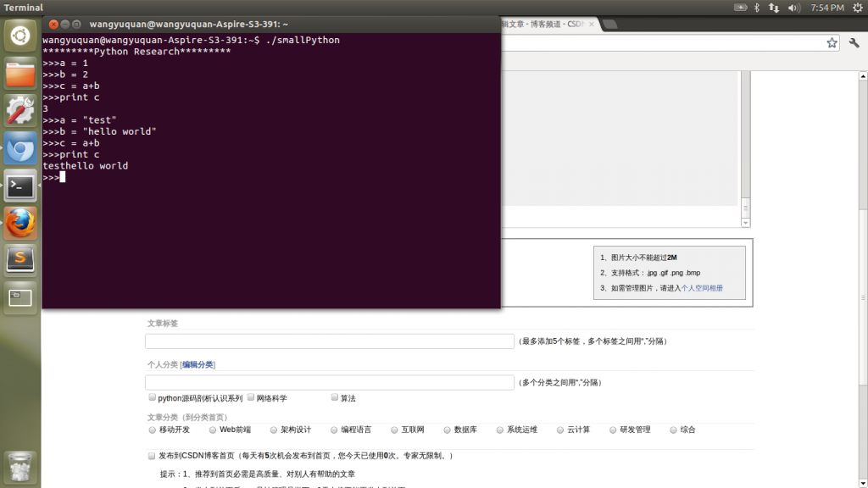Select the CSDN 博客频道 browser tab
The height and width of the screenshot is (488, 868).
(542, 25)
